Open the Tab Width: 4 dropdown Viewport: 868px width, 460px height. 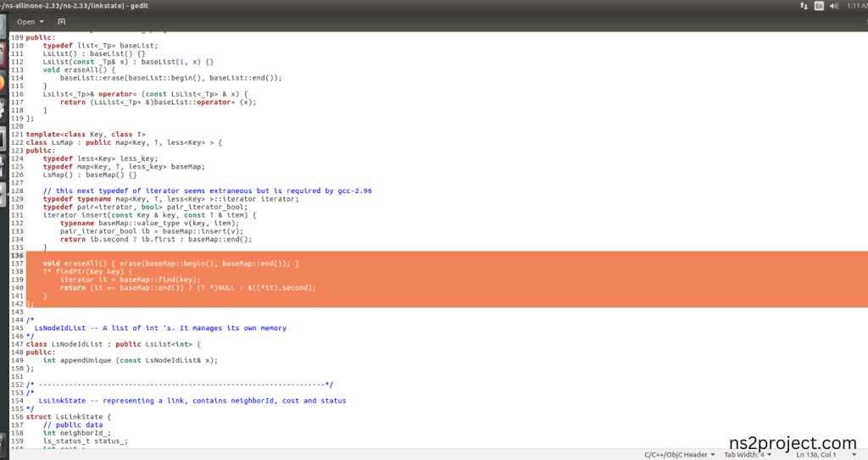point(748,454)
